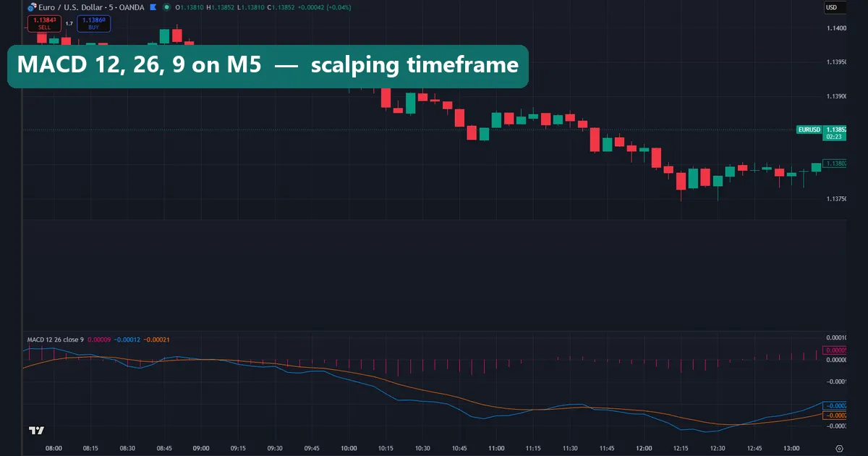Viewport: 868px width, 456px height.
Task: Click the 12:15 time axis label
Action: click(x=681, y=448)
